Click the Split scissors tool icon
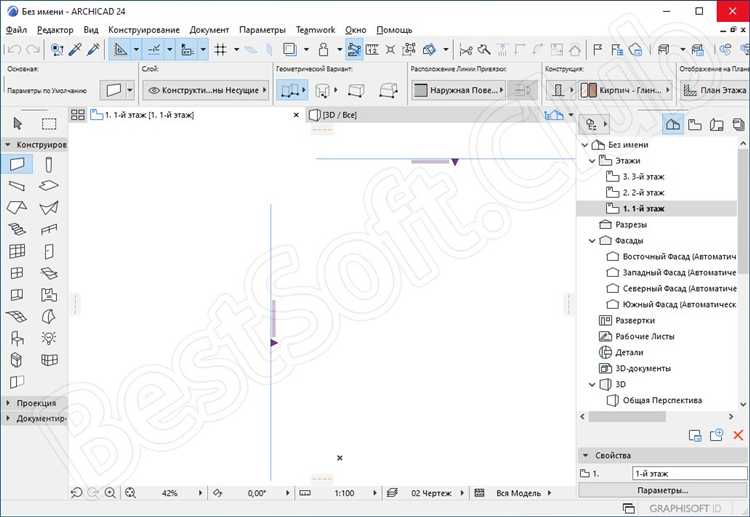The image size is (750, 517). (465, 49)
